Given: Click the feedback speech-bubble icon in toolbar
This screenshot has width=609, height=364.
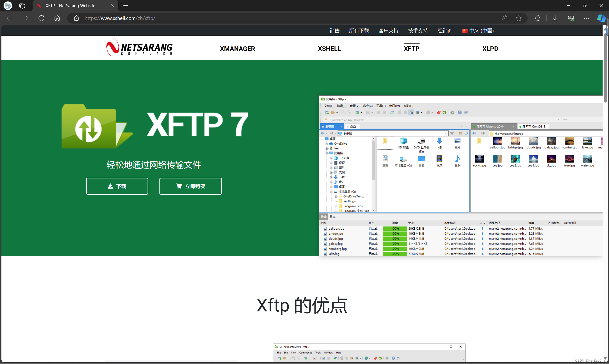Looking at the screenshot, I should point(466,113).
